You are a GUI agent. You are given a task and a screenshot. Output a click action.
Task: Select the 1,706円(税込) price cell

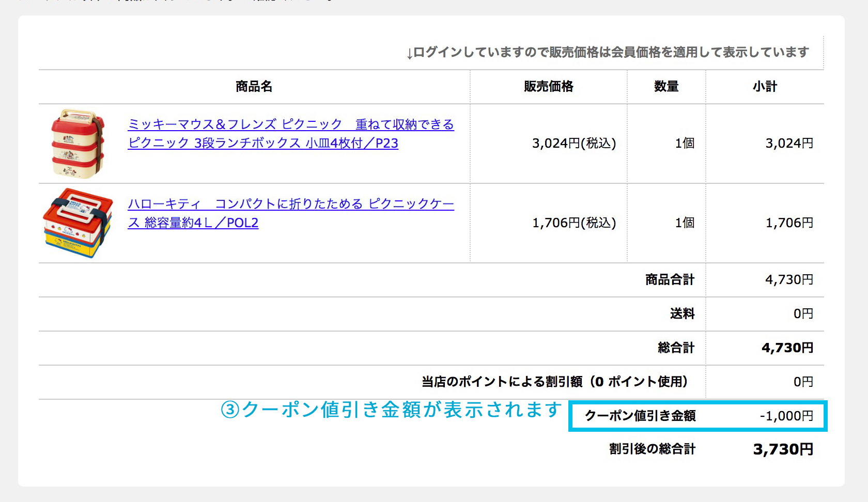coord(574,223)
